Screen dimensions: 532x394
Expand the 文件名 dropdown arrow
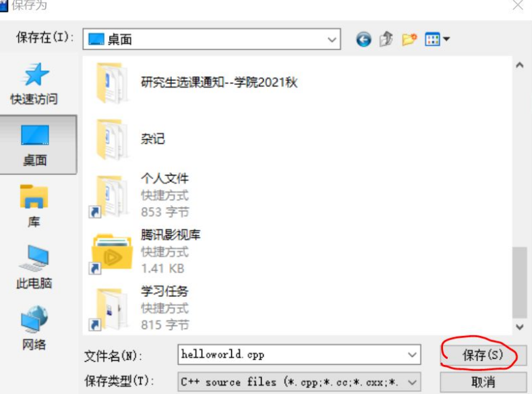412,355
